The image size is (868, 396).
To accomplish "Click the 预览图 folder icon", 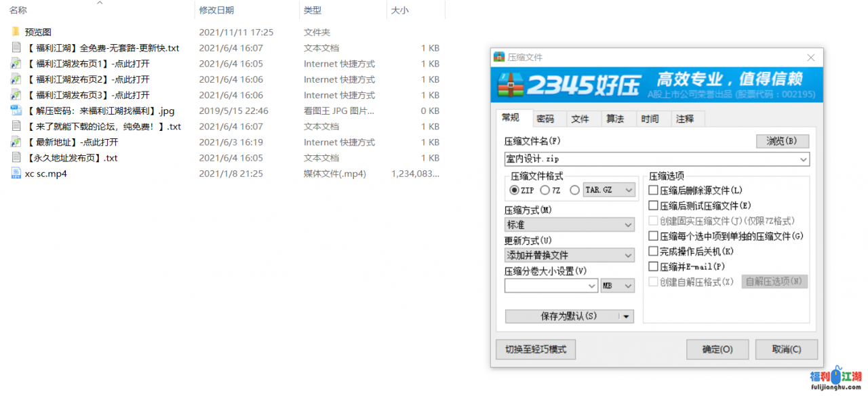I will point(16,32).
